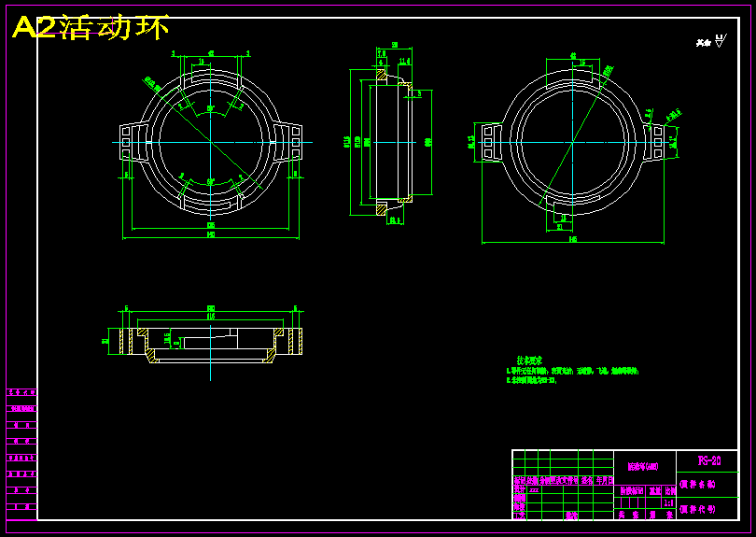Image resolution: width=756 pixels, height=537 pixels.
Task: Click the "145" overall width dimension under rear view
Action: coord(573,239)
